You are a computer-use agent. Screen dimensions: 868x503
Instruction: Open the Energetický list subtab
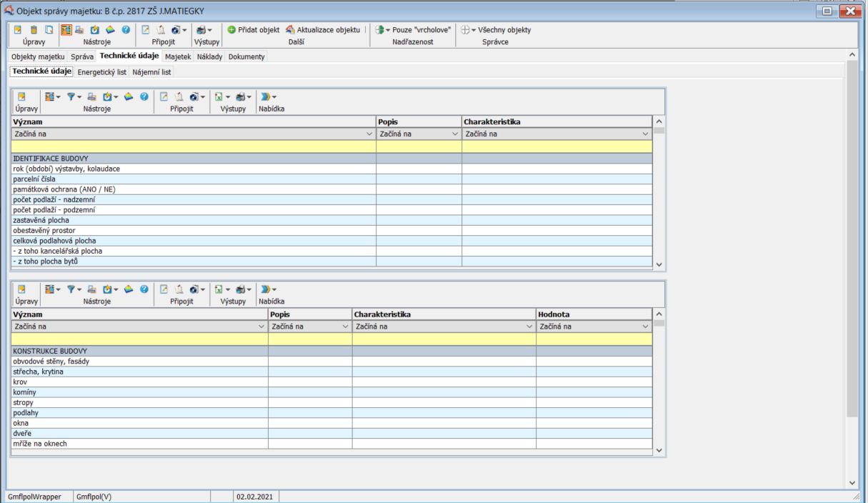coord(101,72)
